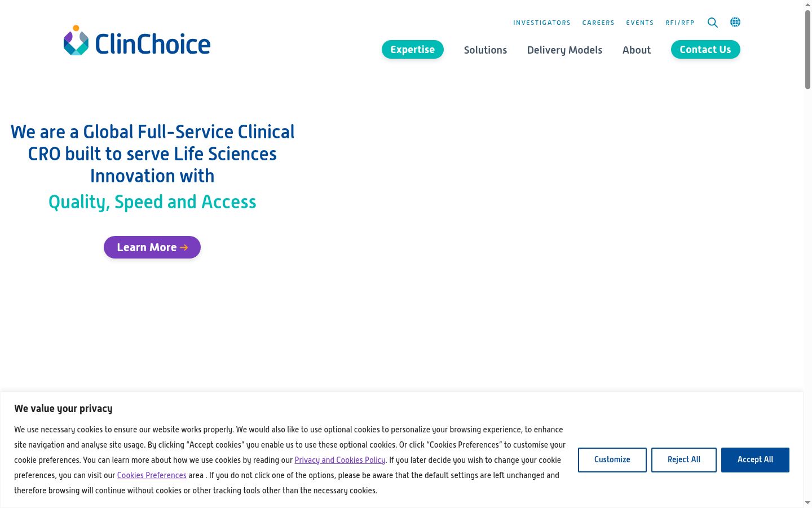Click the ClinChoice logo

click(x=137, y=41)
